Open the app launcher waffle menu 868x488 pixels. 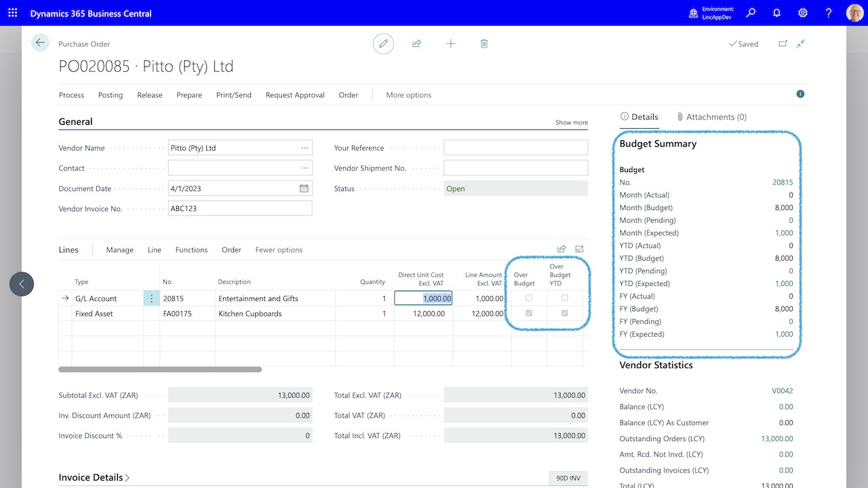(x=13, y=13)
